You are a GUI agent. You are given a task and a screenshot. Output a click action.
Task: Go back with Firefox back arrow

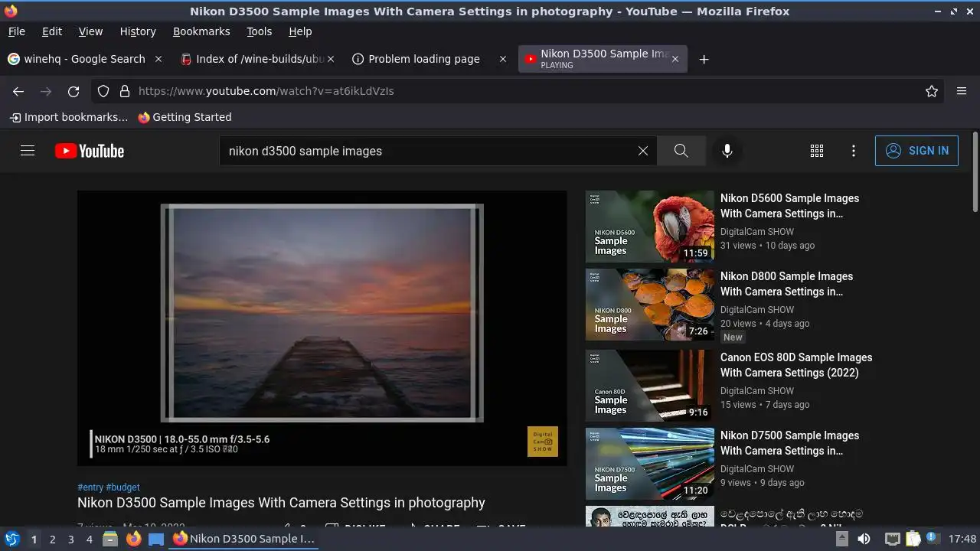(x=18, y=91)
